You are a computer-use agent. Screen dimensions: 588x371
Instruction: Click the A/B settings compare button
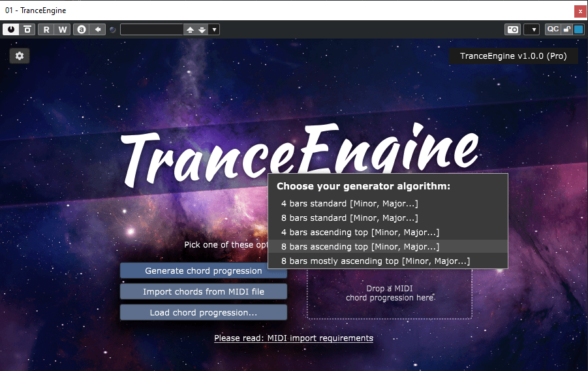(82, 29)
